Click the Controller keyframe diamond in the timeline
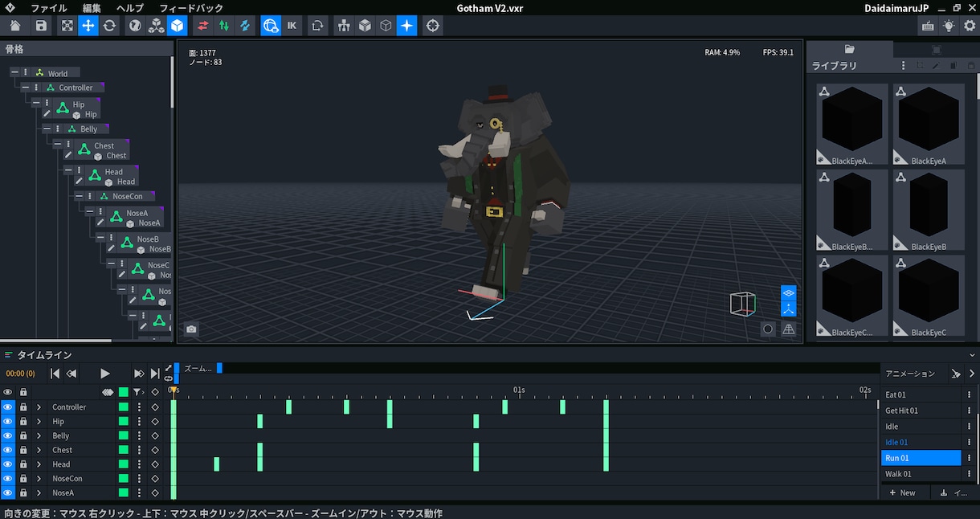The height and width of the screenshot is (519, 980). pyautogui.click(x=155, y=407)
